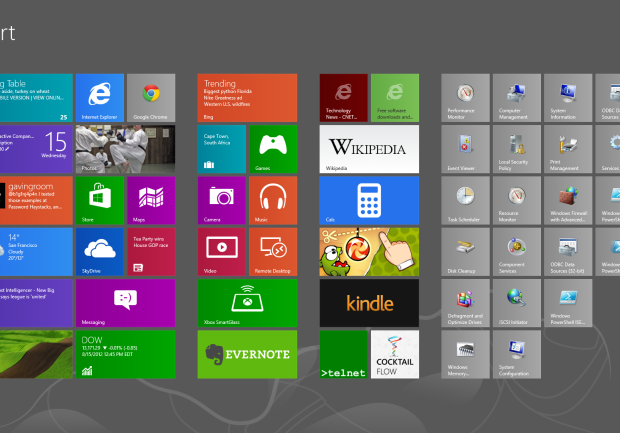Image resolution: width=620 pixels, height=433 pixels.
Task: Launch SkyDrive app
Action: click(x=100, y=251)
